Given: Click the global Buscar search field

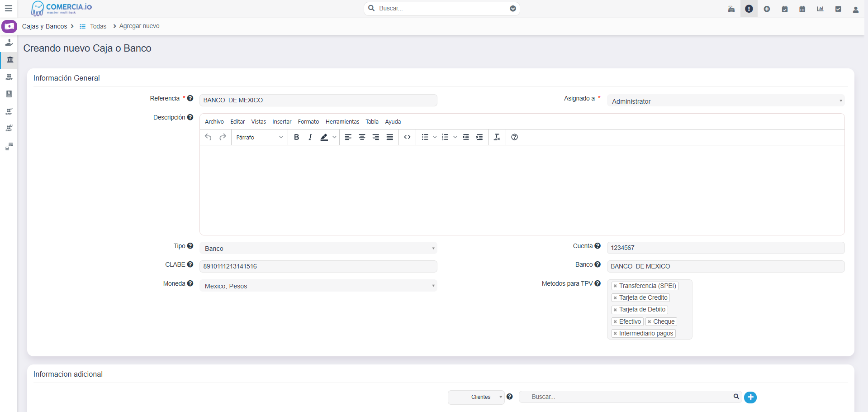Looking at the screenshot, I should point(441,9).
